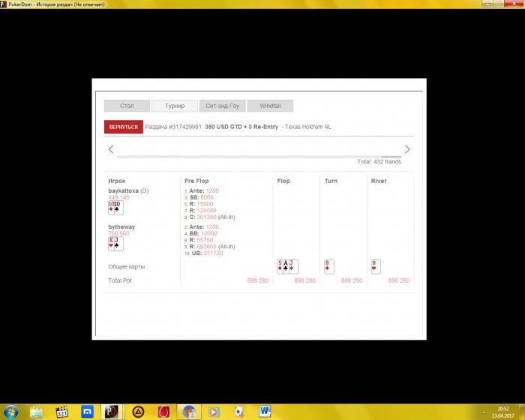This screenshot has height=420, width=525.
Task: Open the Windows Start menu orb
Action: click(10, 412)
